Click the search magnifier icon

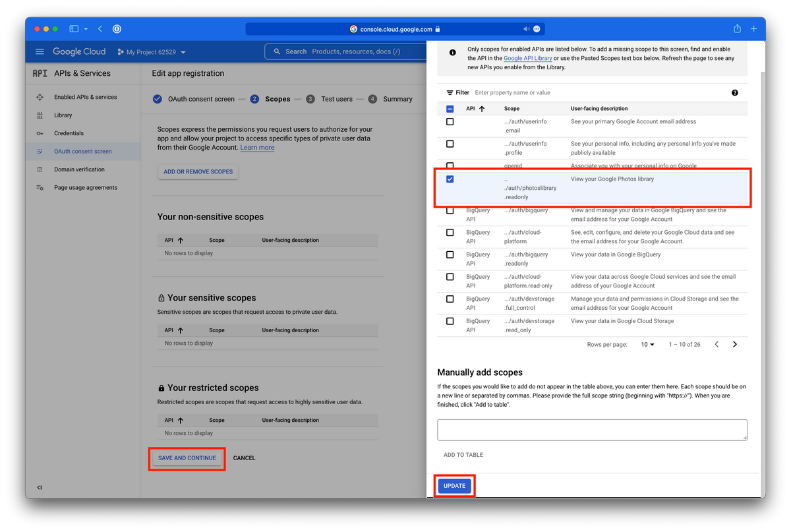(278, 51)
